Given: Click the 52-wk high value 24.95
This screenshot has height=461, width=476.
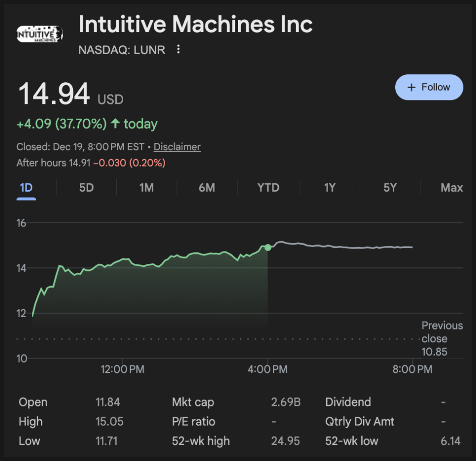Looking at the screenshot, I should (285, 441).
